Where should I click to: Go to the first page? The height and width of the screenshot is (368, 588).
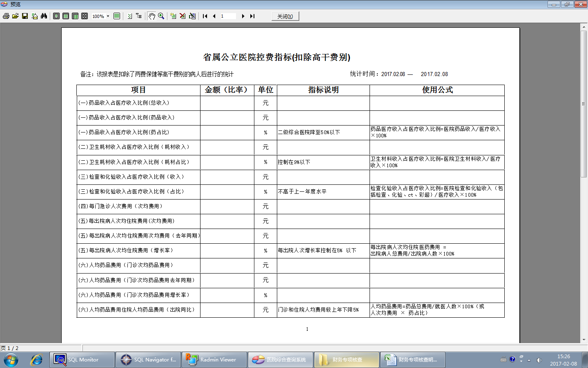tap(205, 16)
